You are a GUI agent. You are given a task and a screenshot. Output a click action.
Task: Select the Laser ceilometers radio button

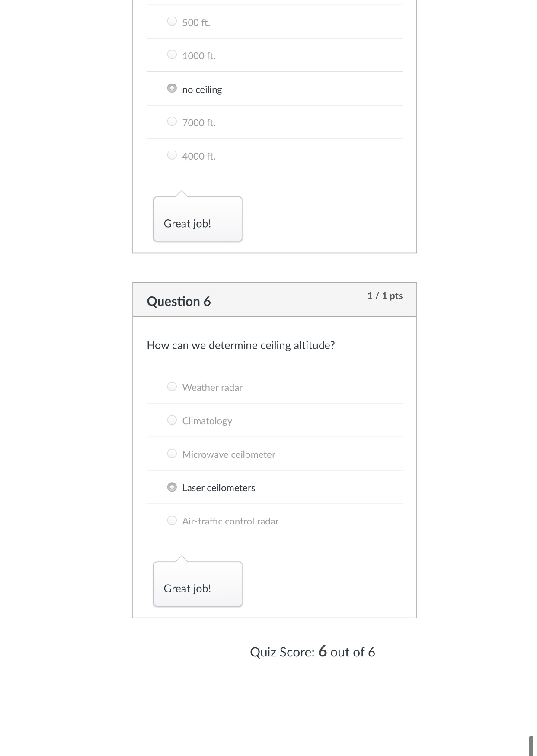click(172, 487)
